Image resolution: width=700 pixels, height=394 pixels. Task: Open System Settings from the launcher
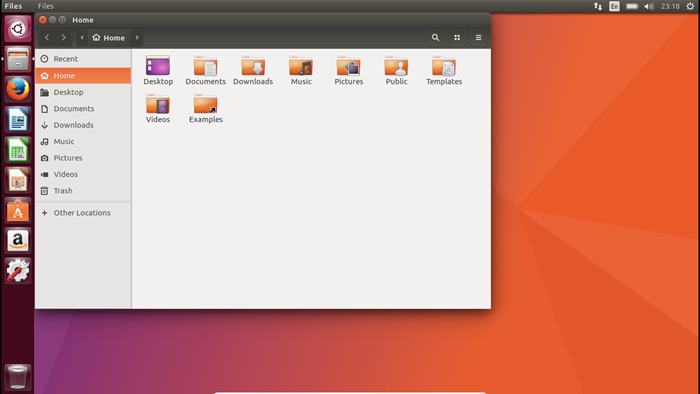[18, 271]
